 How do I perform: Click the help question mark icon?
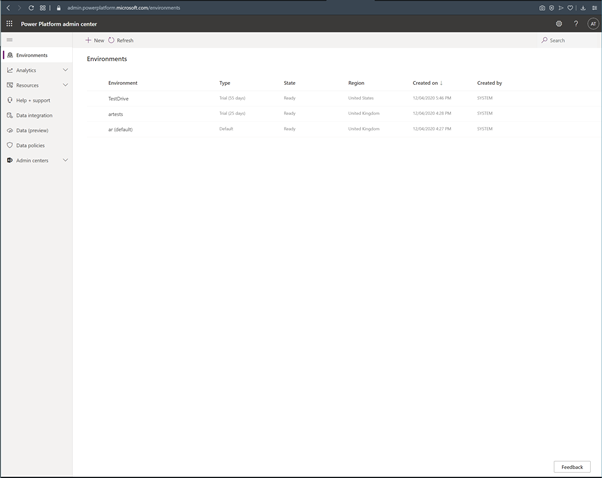click(x=576, y=23)
